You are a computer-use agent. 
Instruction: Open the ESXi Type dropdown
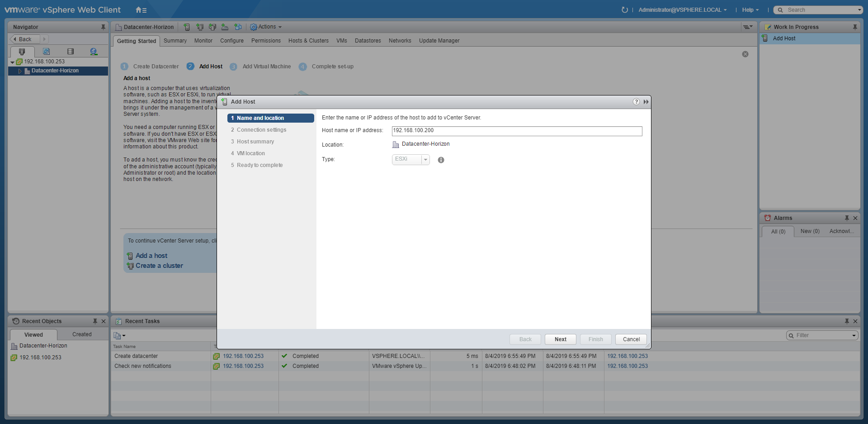tap(425, 160)
